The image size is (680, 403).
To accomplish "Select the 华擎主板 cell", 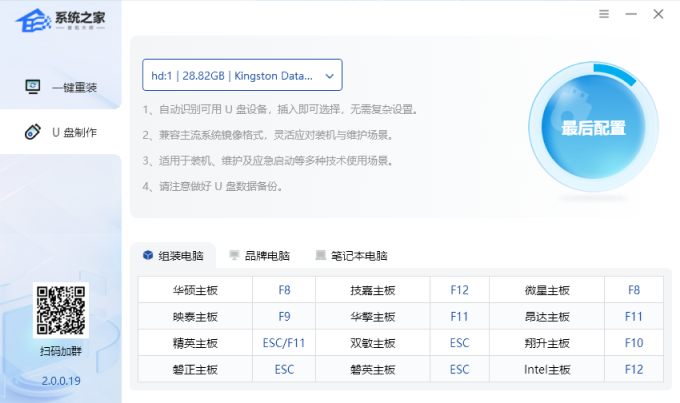I will [373, 316].
